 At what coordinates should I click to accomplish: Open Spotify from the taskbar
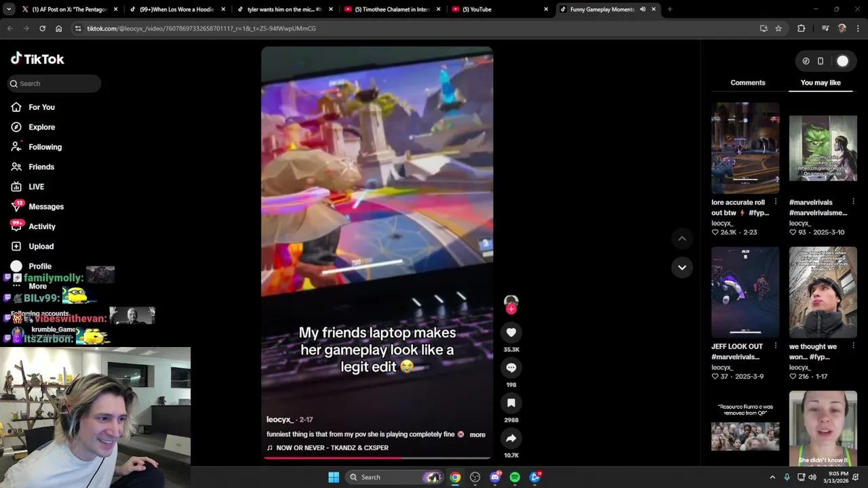tap(515, 477)
